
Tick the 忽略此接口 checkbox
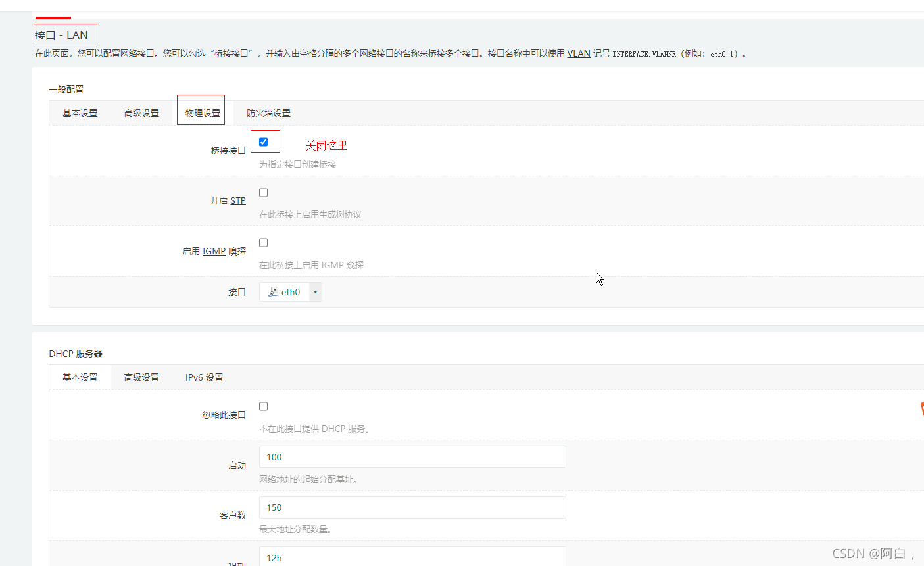tap(263, 406)
